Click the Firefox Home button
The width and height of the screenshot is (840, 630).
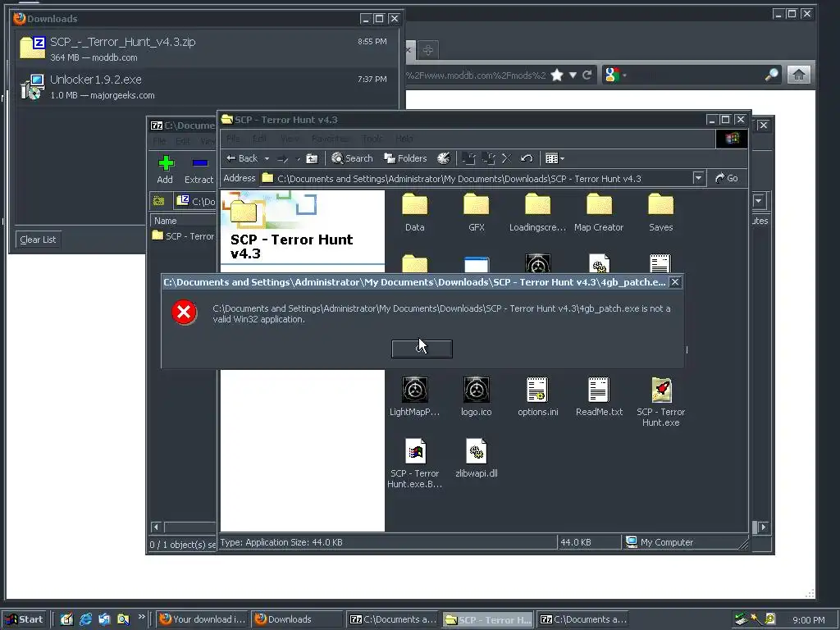point(799,75)
